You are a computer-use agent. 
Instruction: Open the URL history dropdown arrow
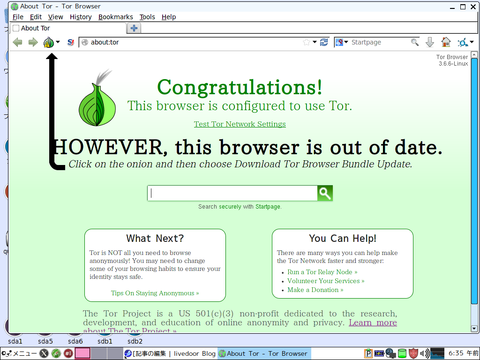pyautogui.click(x=314, y=42)
